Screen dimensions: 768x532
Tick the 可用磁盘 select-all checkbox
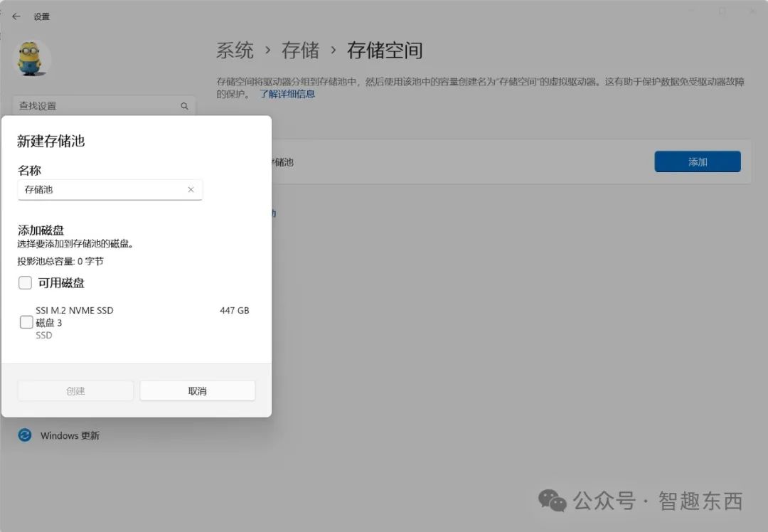tap(26, 283)
